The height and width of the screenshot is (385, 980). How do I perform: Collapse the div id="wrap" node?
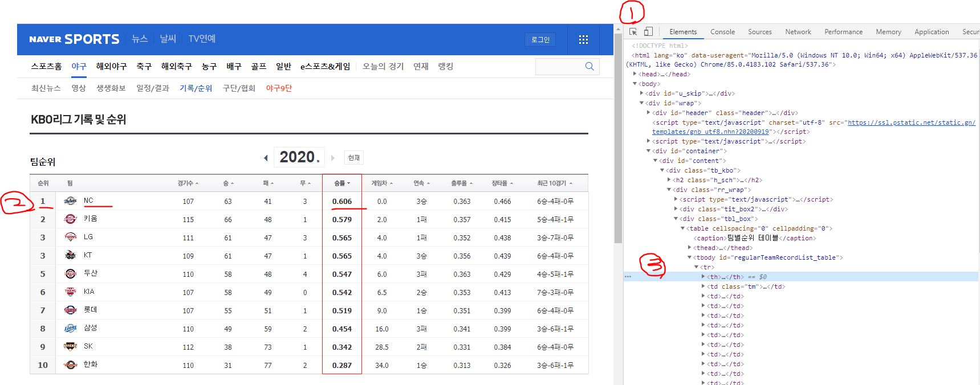coord(642,103)
